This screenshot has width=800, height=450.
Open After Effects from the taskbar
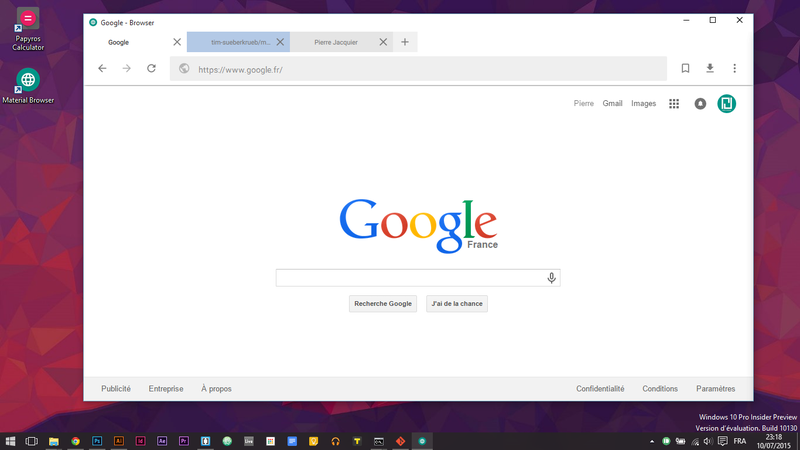tap(162, 441)
